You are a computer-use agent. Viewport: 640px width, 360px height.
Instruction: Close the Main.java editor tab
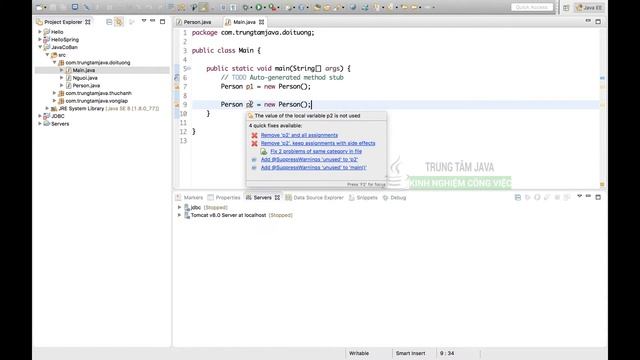pos(261,22)
